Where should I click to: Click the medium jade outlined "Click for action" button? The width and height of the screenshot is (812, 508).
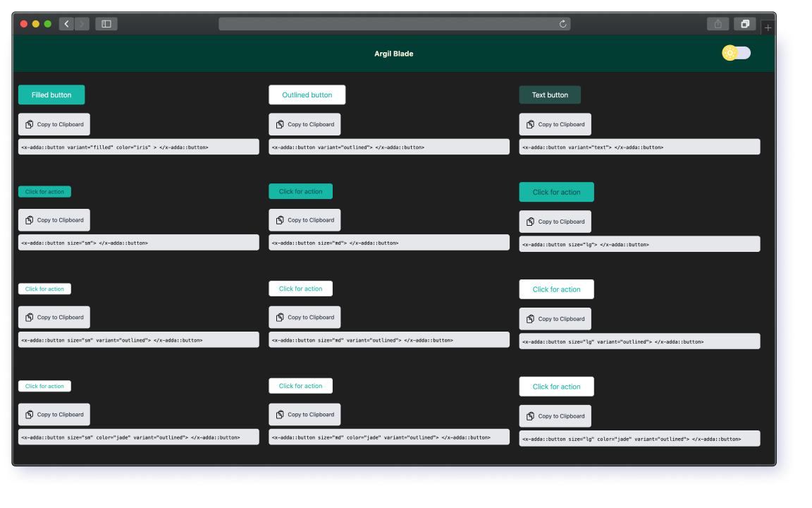pyautogui.click(x=300, y=386)
